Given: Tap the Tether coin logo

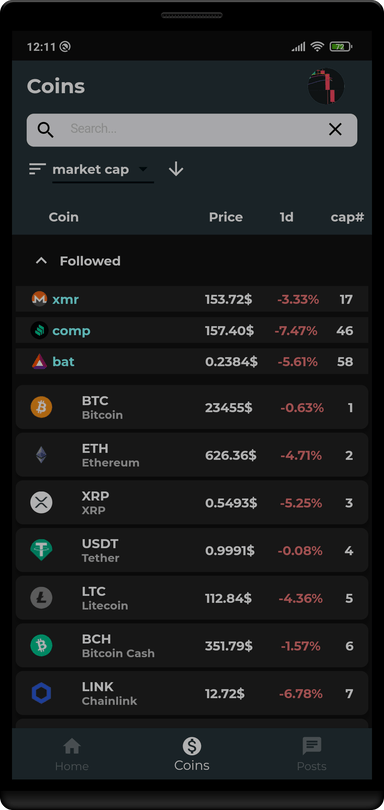Looking at the screenshot, I should coord(41,550).
